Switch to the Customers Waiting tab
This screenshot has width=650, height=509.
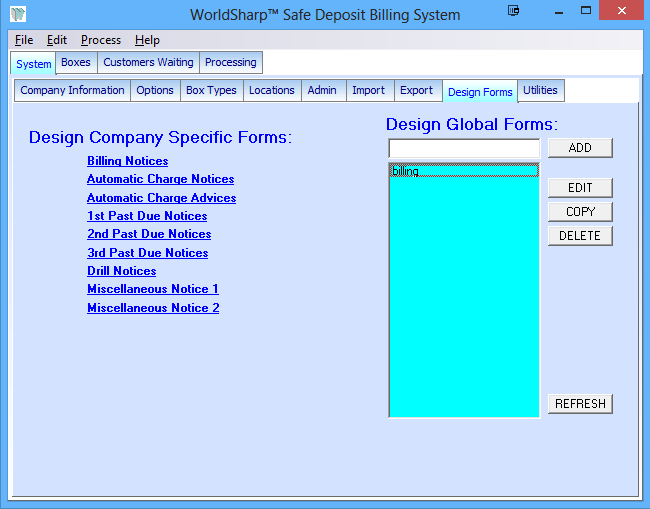coord(148,62)
